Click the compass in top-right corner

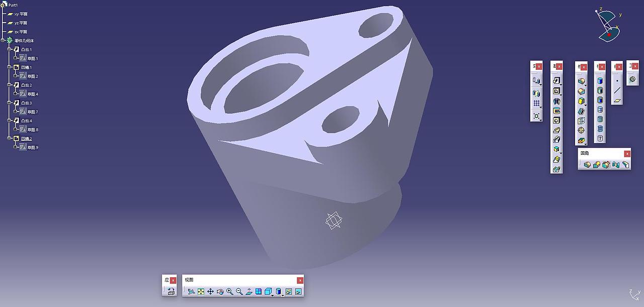coord(608,25)
